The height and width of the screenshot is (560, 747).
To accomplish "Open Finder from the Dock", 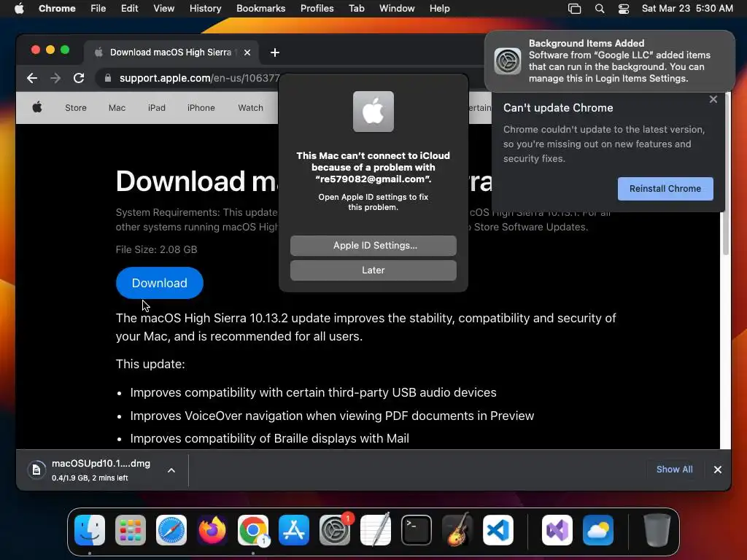I will coord(90,530).
